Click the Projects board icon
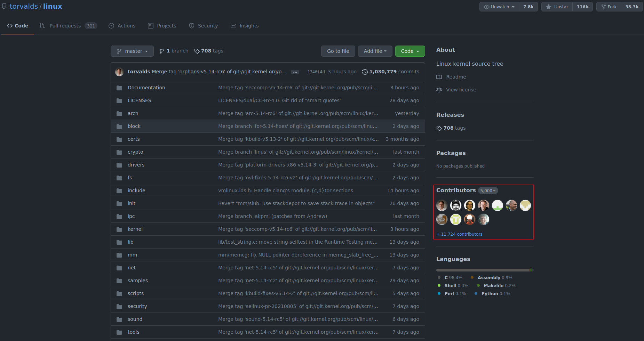 (x=151, y=26)
